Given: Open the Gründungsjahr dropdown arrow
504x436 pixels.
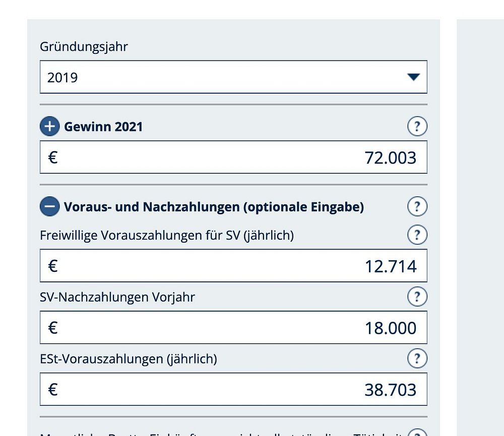Looking at the screenshot, I should (413, 77).
